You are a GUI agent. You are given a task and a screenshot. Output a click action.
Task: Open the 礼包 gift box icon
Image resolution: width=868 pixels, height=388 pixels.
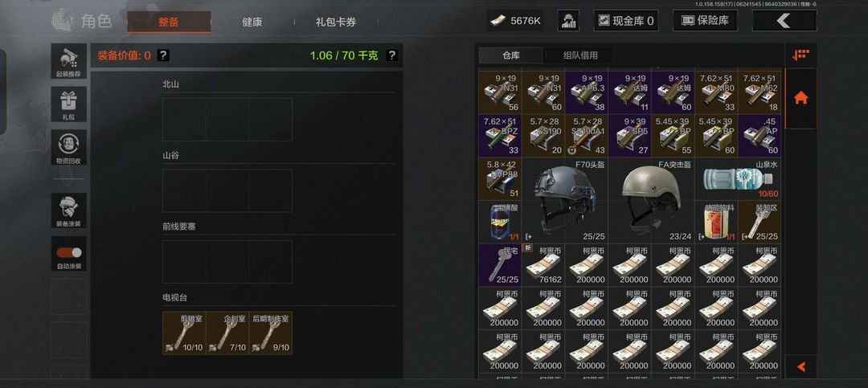pyautogui.click(x=68, y=104)
